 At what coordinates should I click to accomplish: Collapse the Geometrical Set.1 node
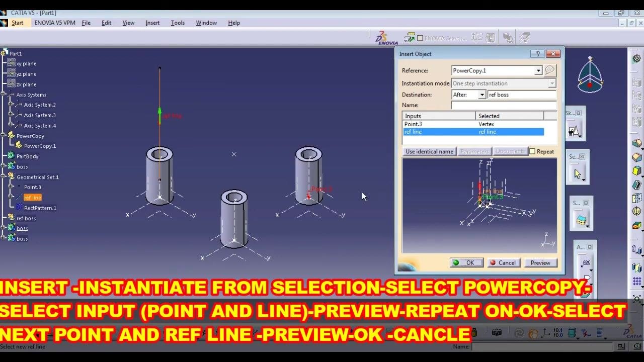point(4,177)
